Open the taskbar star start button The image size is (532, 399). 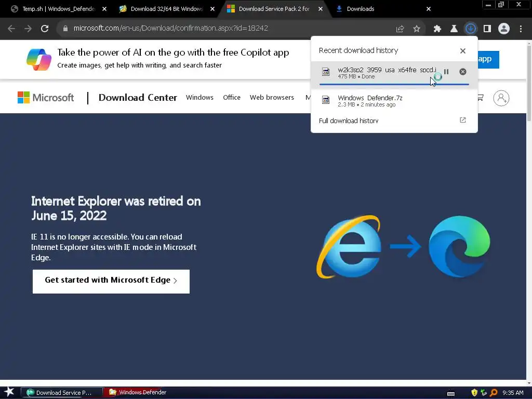pos(9,392)
